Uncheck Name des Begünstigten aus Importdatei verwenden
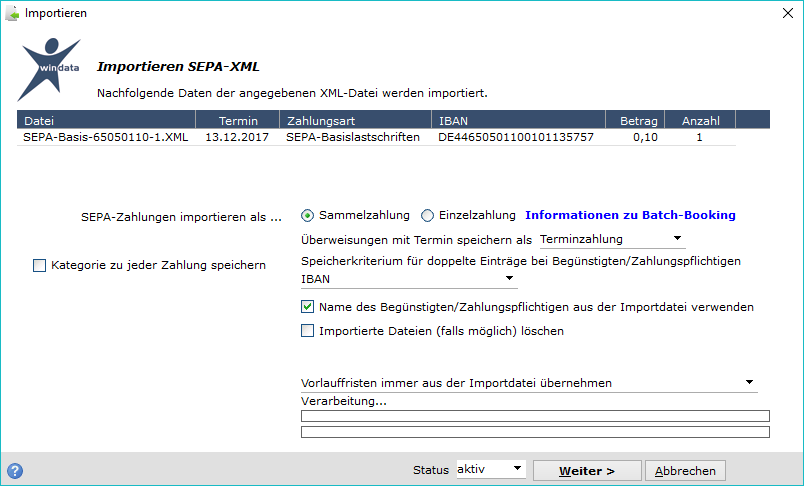The width and height of the screenshot is (804, 486). click(x=307, y=307)
